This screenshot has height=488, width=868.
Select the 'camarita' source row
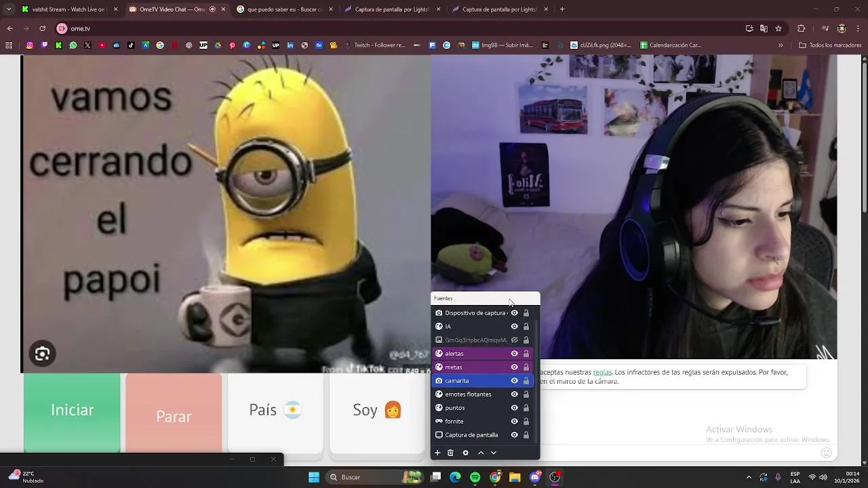click(483, 381)
